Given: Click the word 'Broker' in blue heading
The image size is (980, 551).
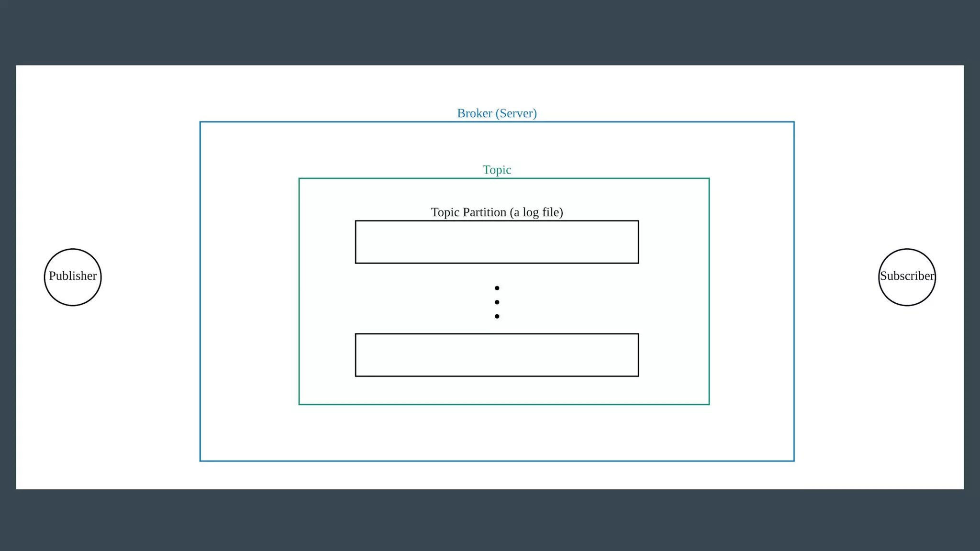Looking at the screenshot, I should click(x=474, y=113).
